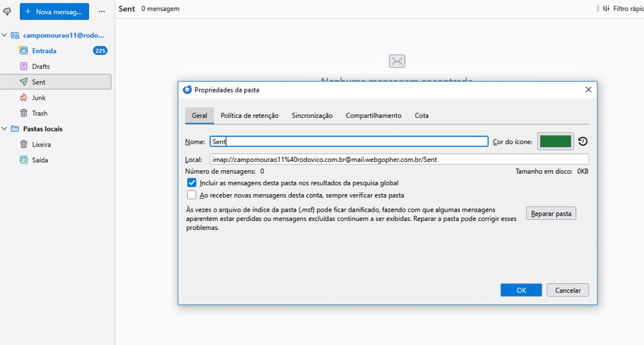644x345 pixels.
Task: Open the Política de retenção tab
Action: (250, 115)
